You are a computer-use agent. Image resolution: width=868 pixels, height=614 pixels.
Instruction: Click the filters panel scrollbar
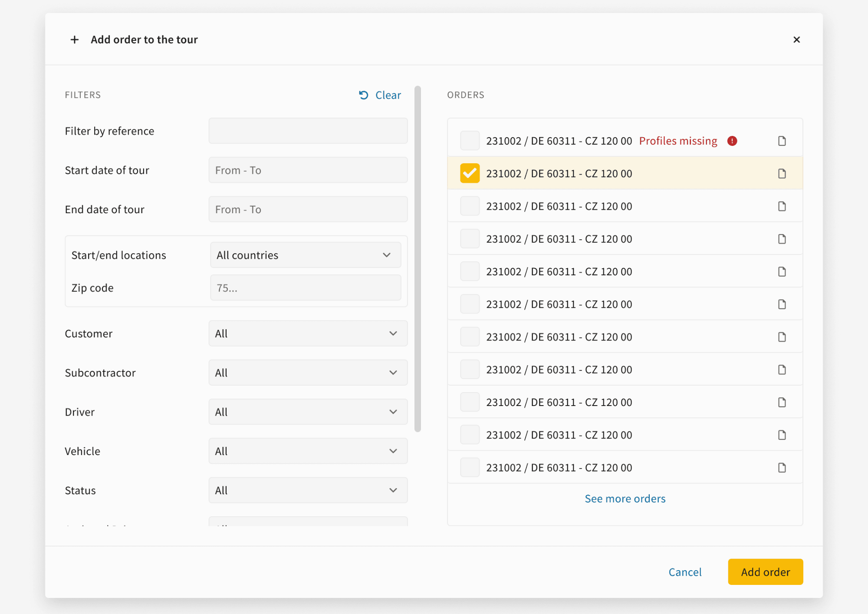[418, 259]
